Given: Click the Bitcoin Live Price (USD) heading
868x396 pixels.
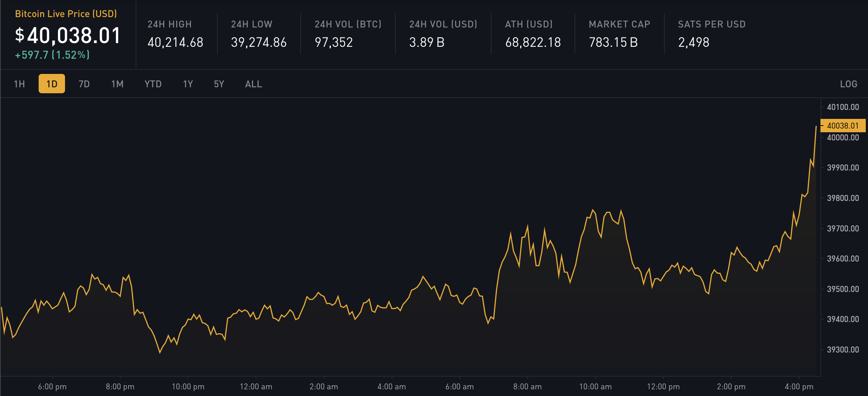Looking at the screenshot, I should [66, 14].
